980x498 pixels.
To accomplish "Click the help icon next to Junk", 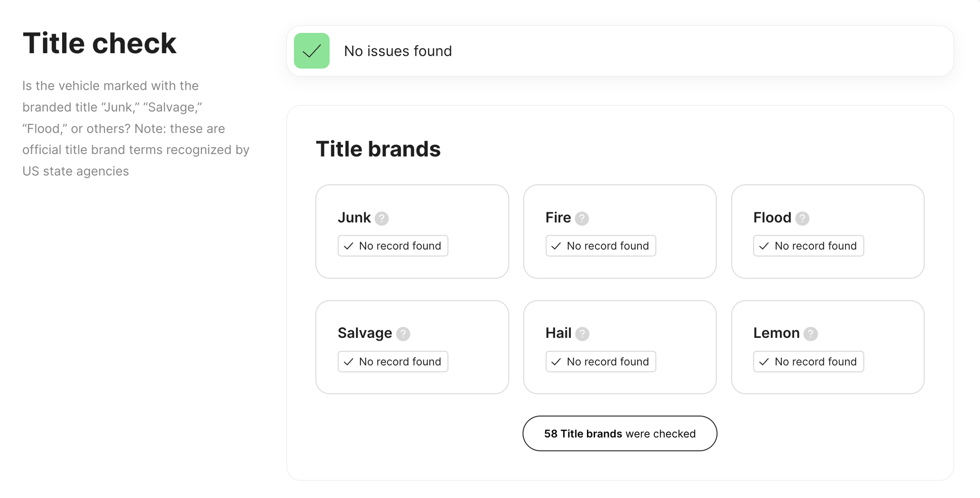I will pos(381,218).
